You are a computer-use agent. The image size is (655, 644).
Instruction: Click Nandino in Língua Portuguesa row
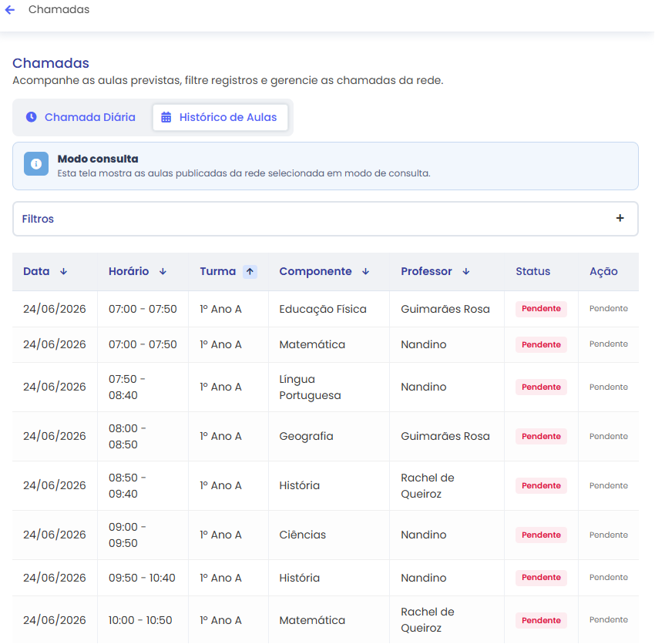(x=424, y=387)
